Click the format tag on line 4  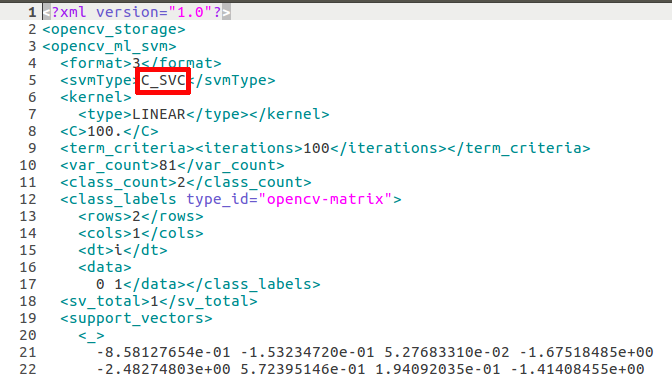[96, 63]
